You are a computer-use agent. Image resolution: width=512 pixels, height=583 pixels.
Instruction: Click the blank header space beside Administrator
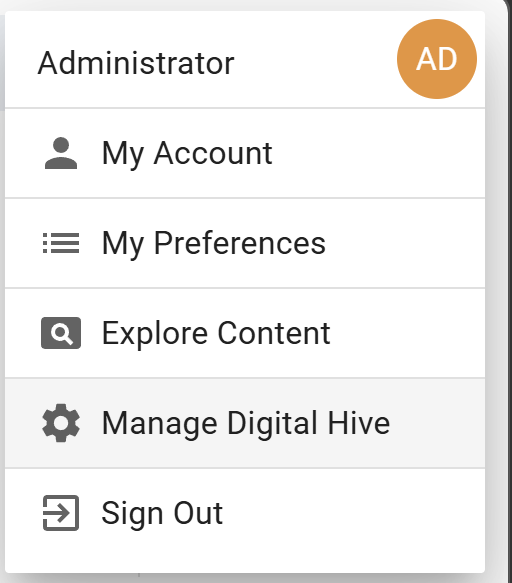click(316, 63)
